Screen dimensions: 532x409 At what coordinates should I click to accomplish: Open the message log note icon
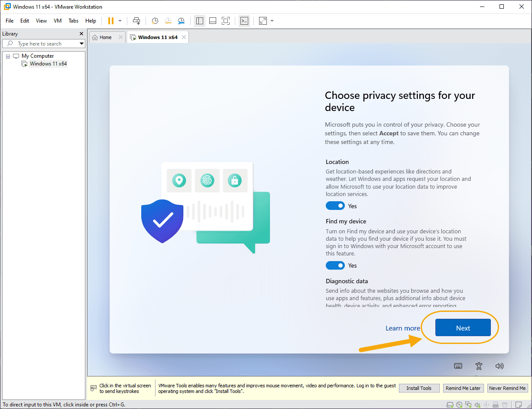(x=519, y=405)
